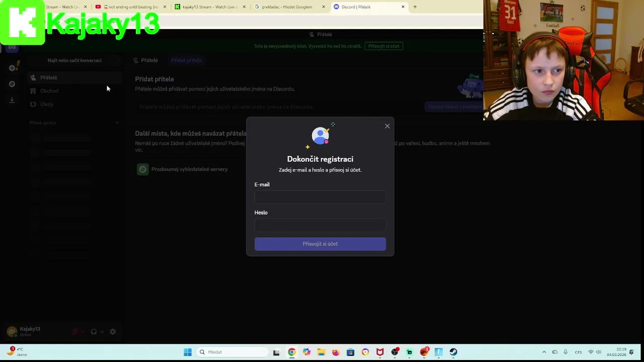
Task: Toggle deafen with the headphones icon
Action: tap(94, 332)
